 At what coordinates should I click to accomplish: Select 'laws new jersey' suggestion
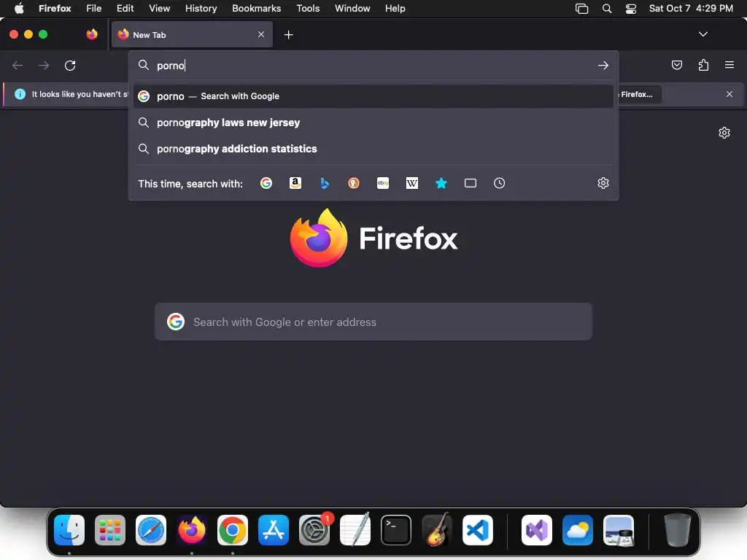point(373,122)
